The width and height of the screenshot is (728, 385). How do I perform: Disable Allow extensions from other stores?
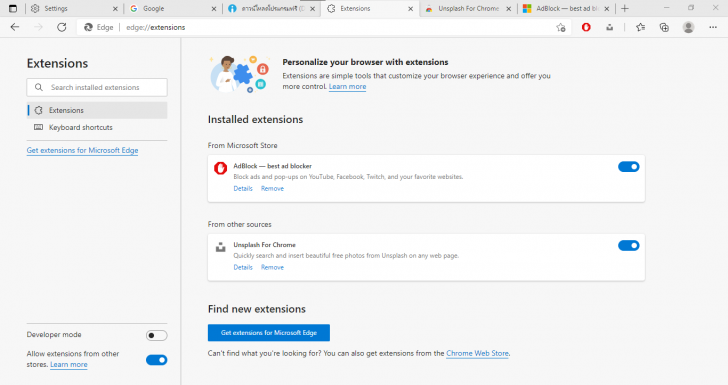point(156,360)
